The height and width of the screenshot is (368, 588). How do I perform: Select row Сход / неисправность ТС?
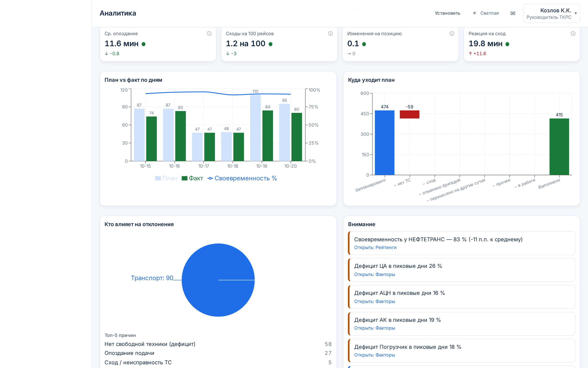(x=218, y=362)
